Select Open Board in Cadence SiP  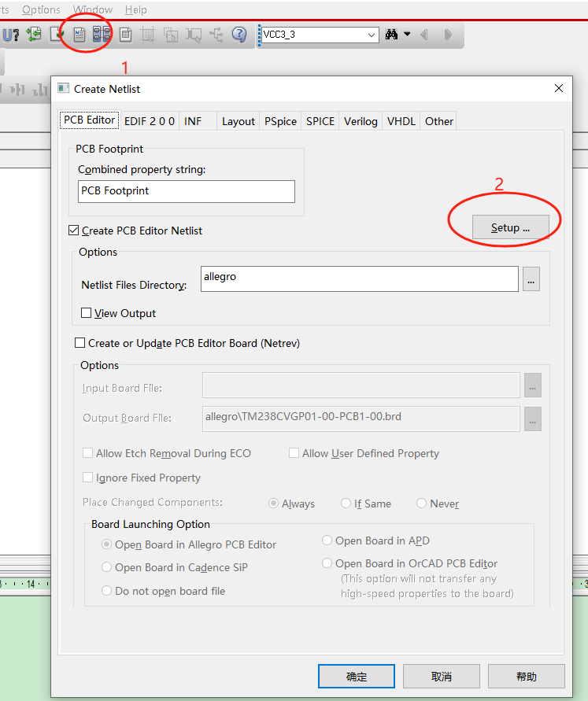click(x=106, y=567)
